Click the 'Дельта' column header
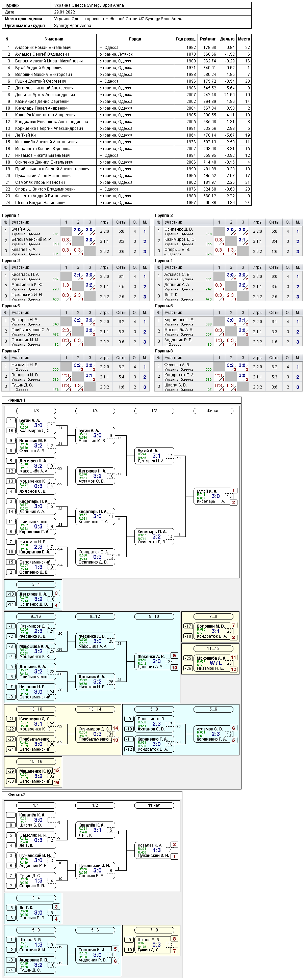This screenshot has width=306, height=980. [227, 39]
